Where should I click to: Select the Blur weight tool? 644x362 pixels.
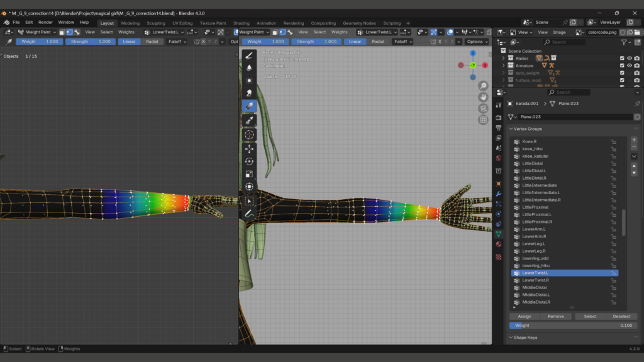click(x=249, y=68)
